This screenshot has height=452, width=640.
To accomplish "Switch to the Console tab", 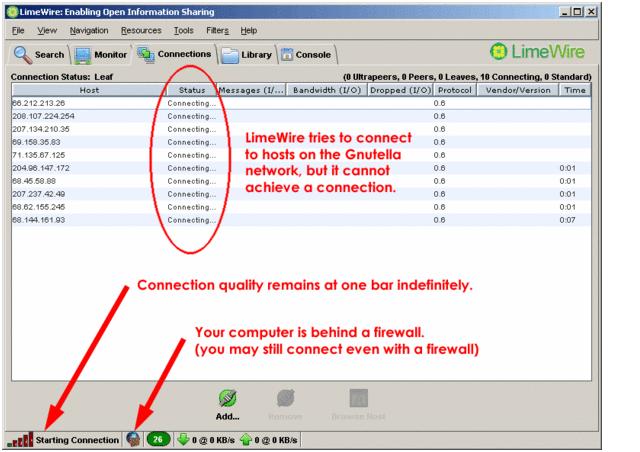I will [x=307, y=55].
